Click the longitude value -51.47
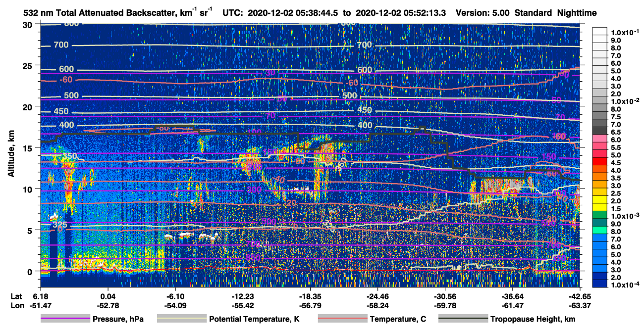This screenshot has width=644, height=330. coord(40,305)
